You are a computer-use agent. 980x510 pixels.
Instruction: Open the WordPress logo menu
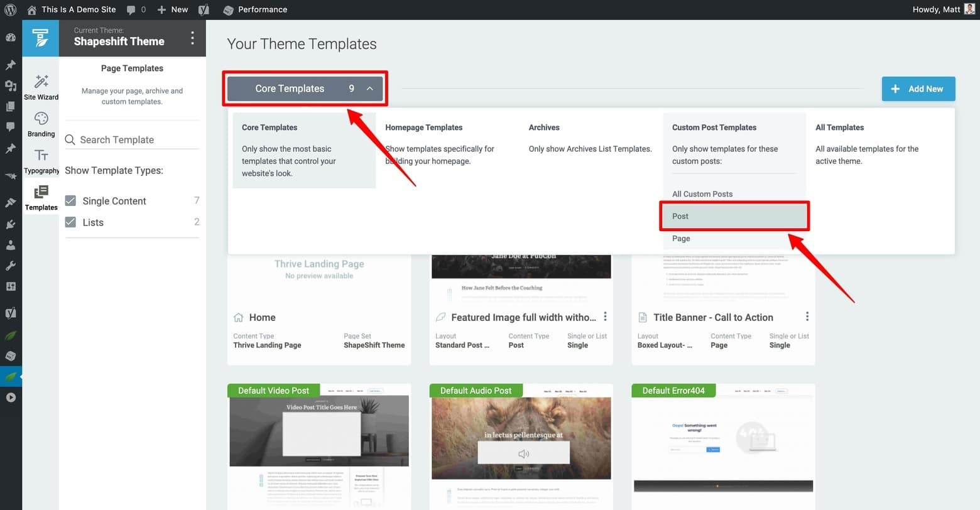tap(10, 9)
